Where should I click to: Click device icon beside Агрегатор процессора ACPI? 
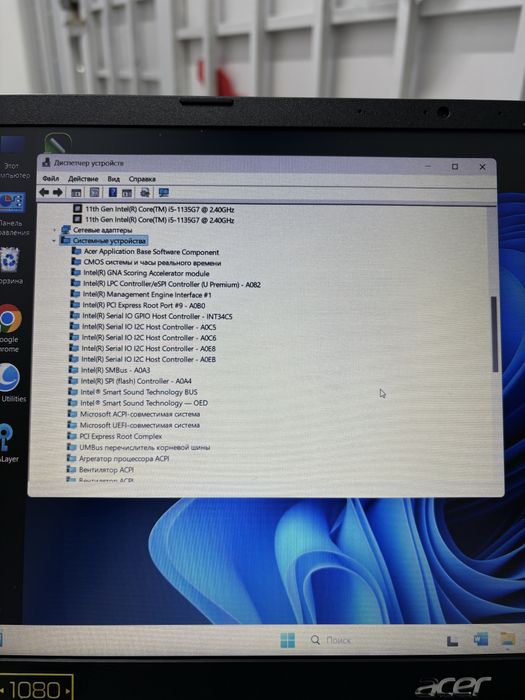coord(71,458)
